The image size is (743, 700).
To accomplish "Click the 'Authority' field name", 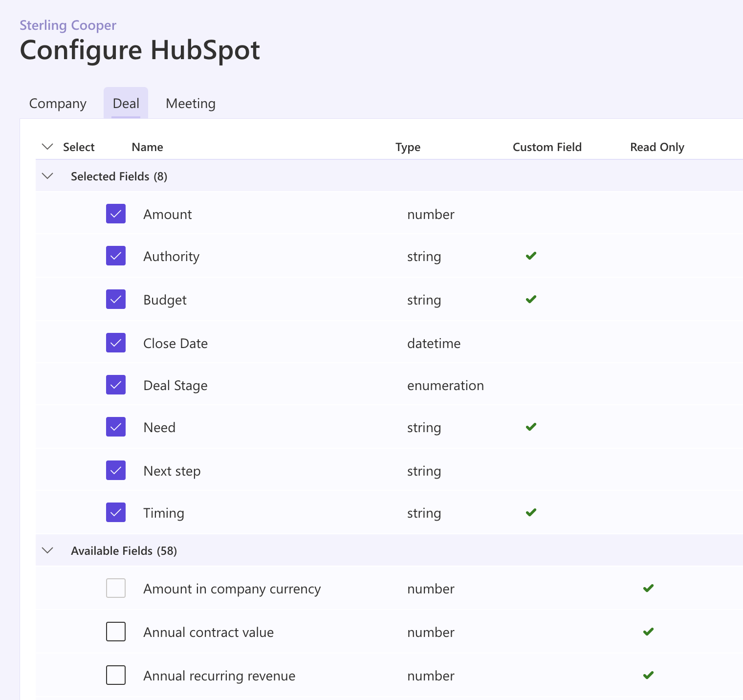I will coord(172,257).
